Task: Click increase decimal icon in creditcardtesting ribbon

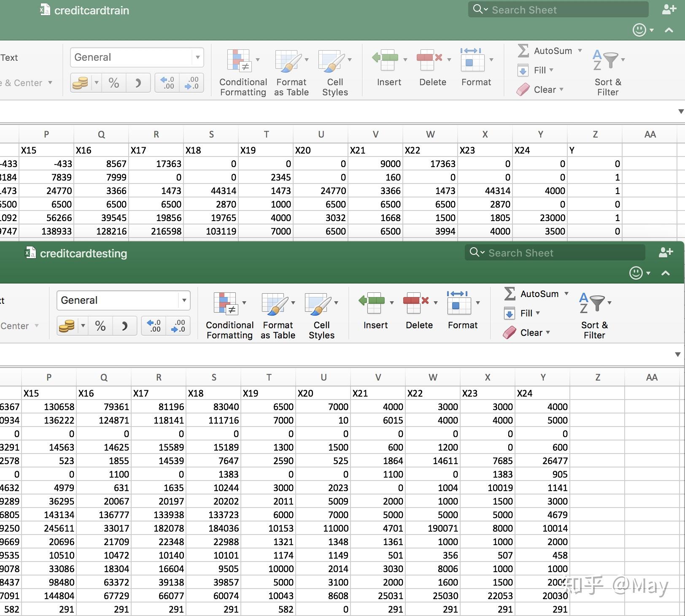Action: (154, 326)
